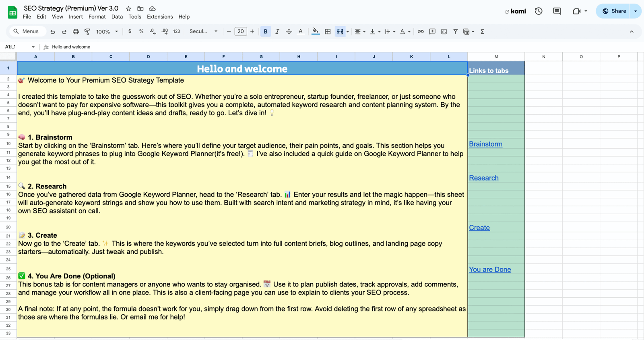Screen dimensions: 644x340
Task: Start a meeting with the camera icon
Action: pos(577,11)
